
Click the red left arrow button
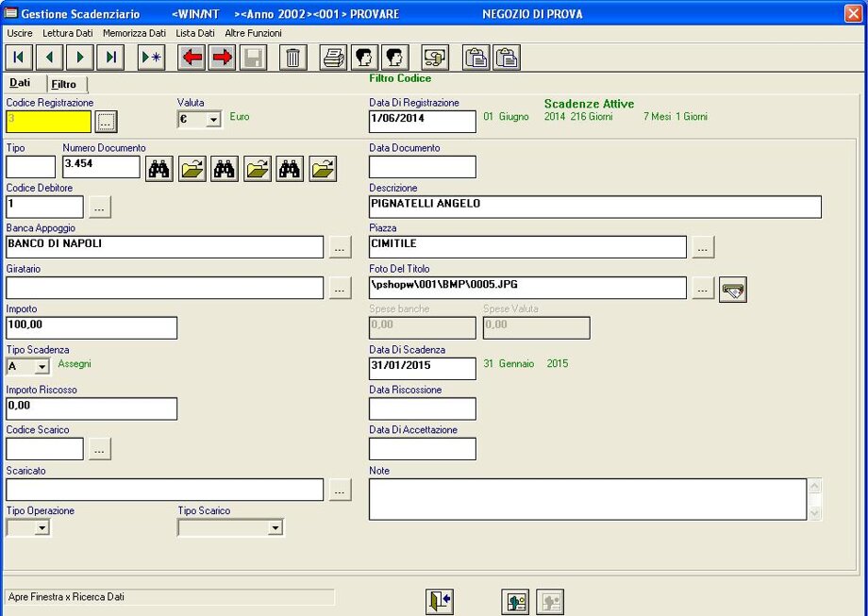(192, 58)
